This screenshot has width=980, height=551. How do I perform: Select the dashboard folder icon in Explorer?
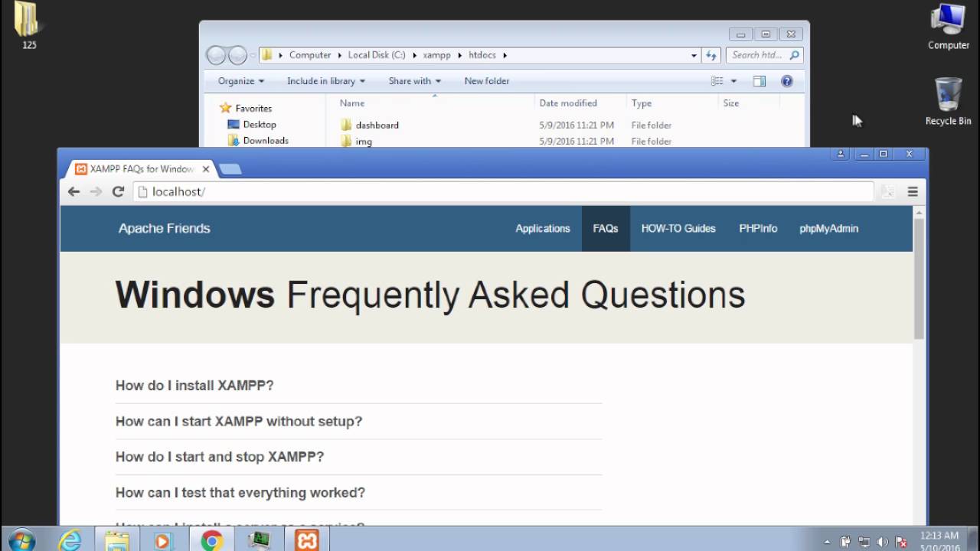coord(346,125)
